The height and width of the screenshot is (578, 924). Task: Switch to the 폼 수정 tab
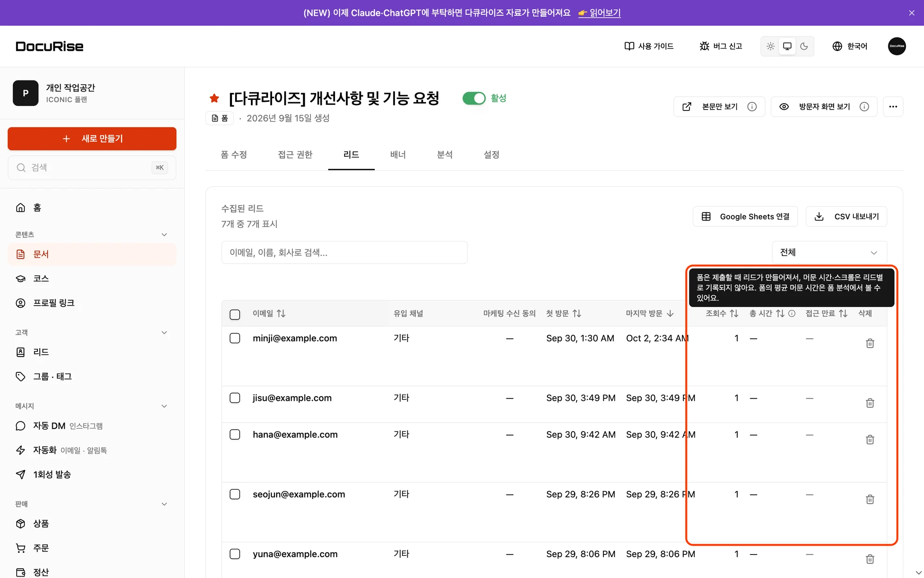click(234, 154)
